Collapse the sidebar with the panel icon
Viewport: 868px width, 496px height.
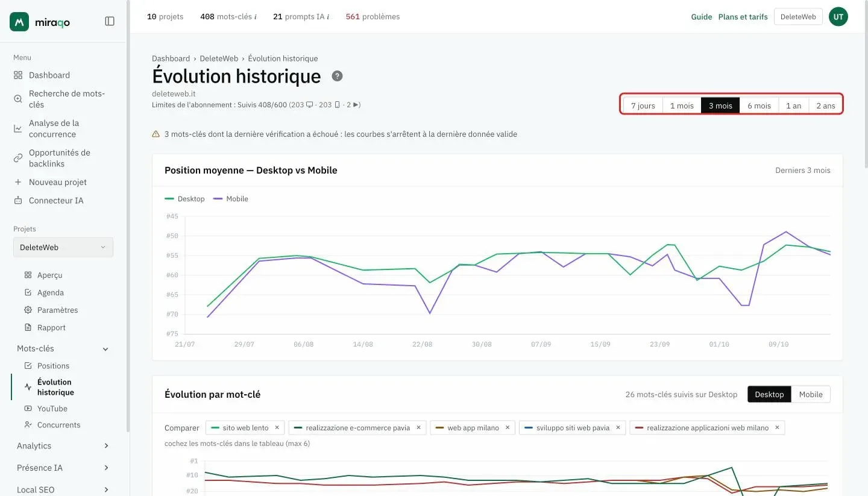tap(110, 21)
